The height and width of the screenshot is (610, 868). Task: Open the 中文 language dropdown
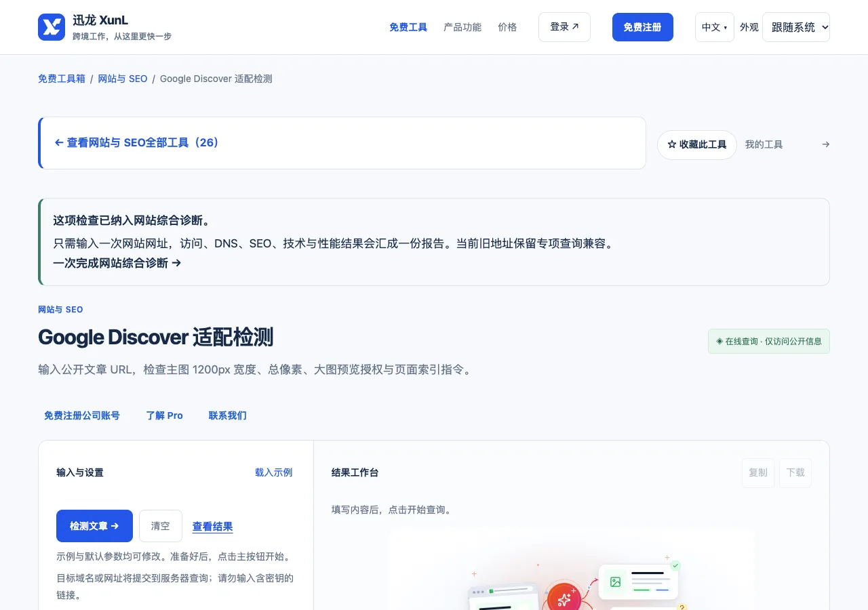pos(714,27)
